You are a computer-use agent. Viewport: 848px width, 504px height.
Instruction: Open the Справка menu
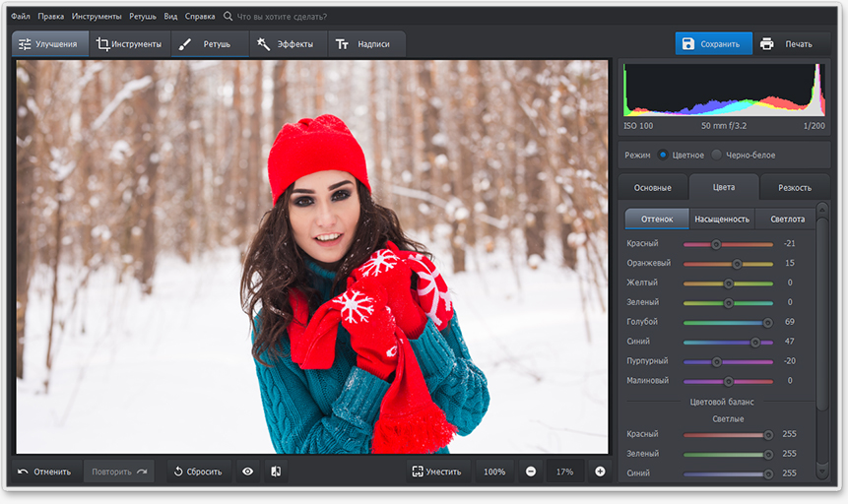point(200,17)
